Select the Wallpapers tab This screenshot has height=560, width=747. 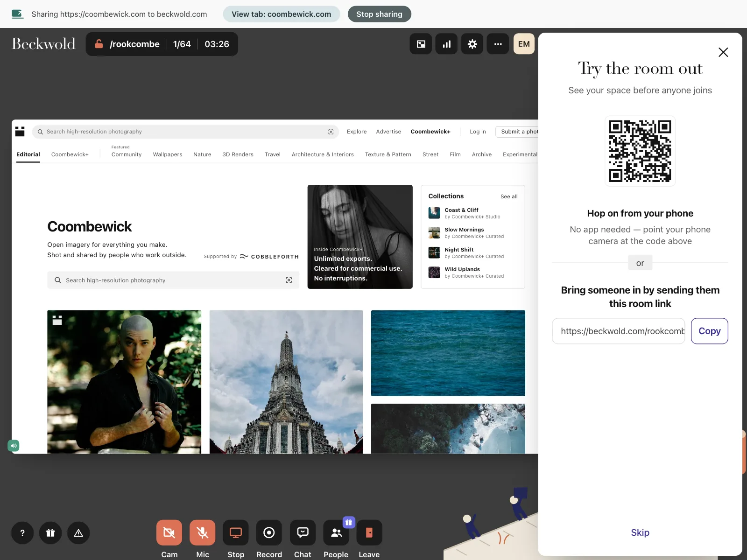(168, 154)
